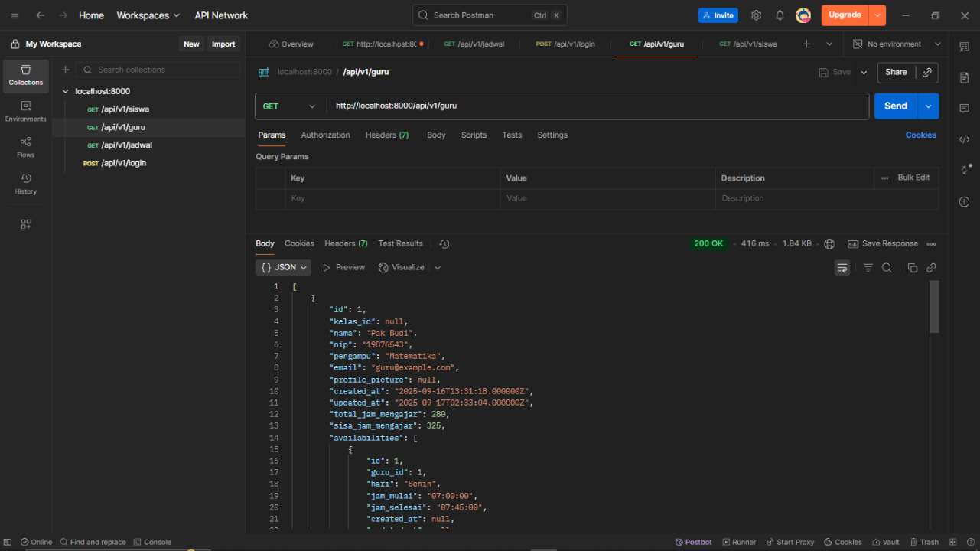Click the search icon in response toolbar

pos(887,268)
